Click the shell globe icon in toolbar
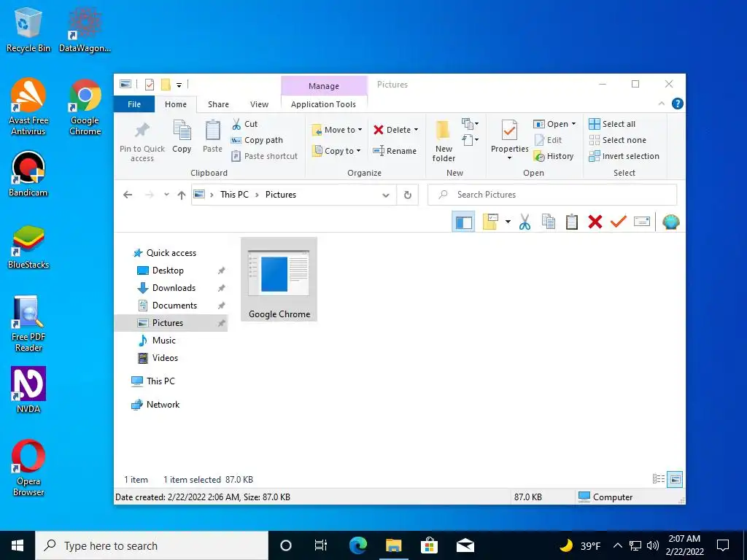747x560 pixels. click(671, 222)
